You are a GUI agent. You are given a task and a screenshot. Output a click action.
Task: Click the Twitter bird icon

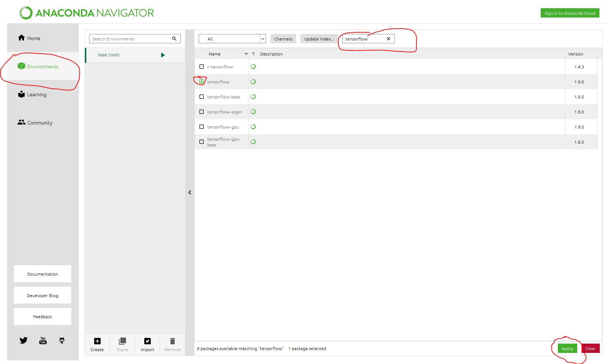[24, 340]
